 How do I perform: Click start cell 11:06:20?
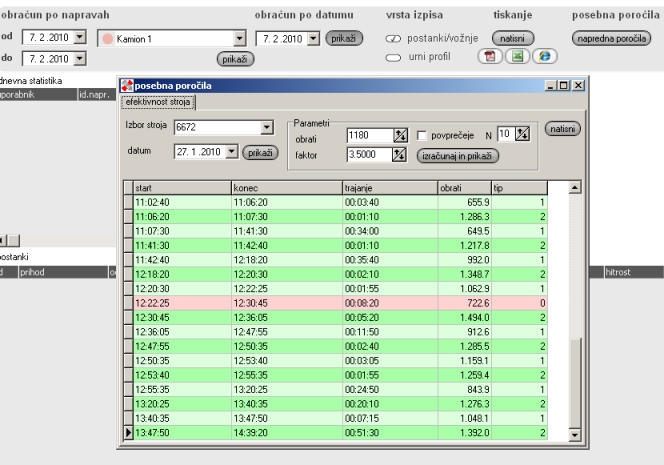coord(183,217)
